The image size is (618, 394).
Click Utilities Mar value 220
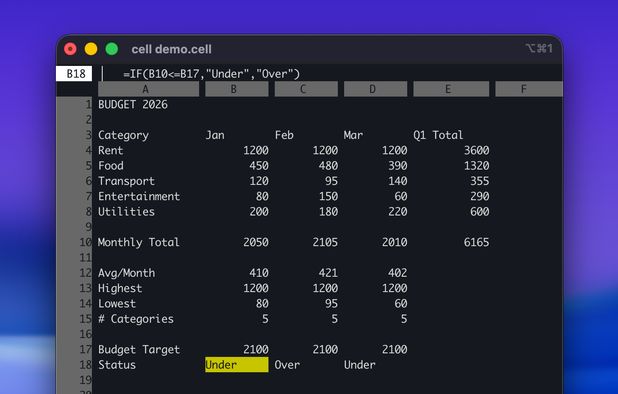click(x=398, y=212)
